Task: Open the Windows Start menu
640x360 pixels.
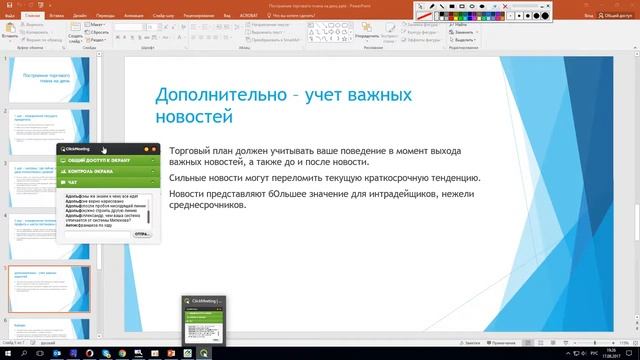Action: (8, 353)
